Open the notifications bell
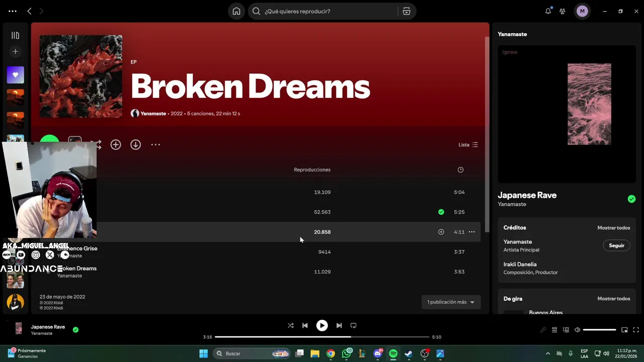 [548, 11]
